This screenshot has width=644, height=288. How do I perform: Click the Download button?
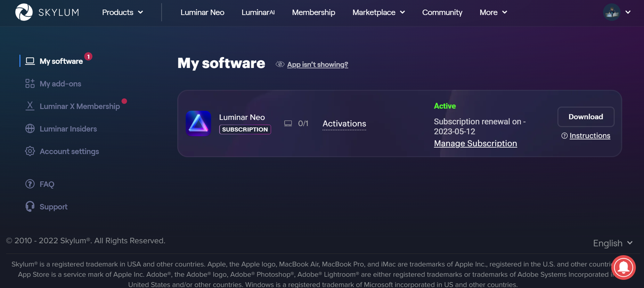586,117
